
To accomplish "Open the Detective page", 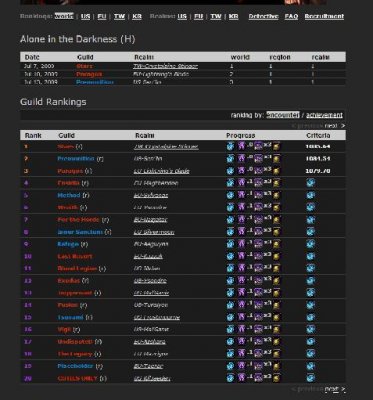I will point(263,16).
